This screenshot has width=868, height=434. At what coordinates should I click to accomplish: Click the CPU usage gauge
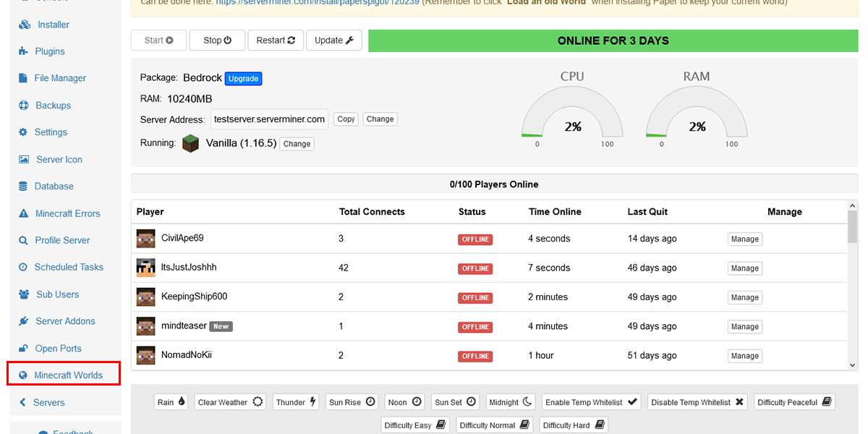pyautogui.click(x=572, y=112)
